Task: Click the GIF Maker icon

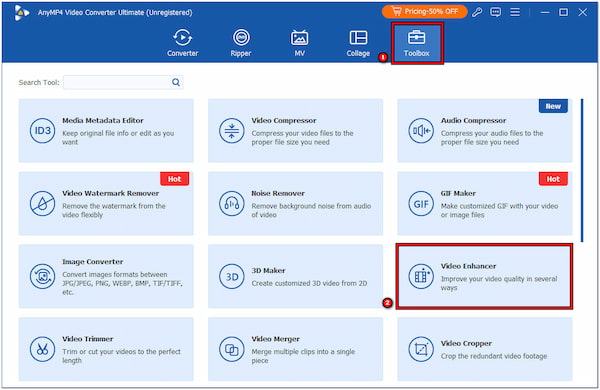Action: tap(421, 204)
